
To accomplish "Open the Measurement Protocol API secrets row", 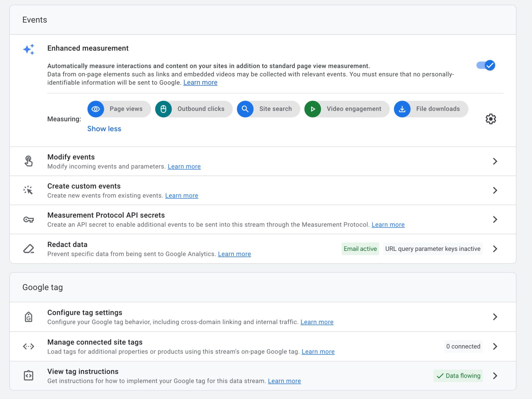I will (106, 215).
